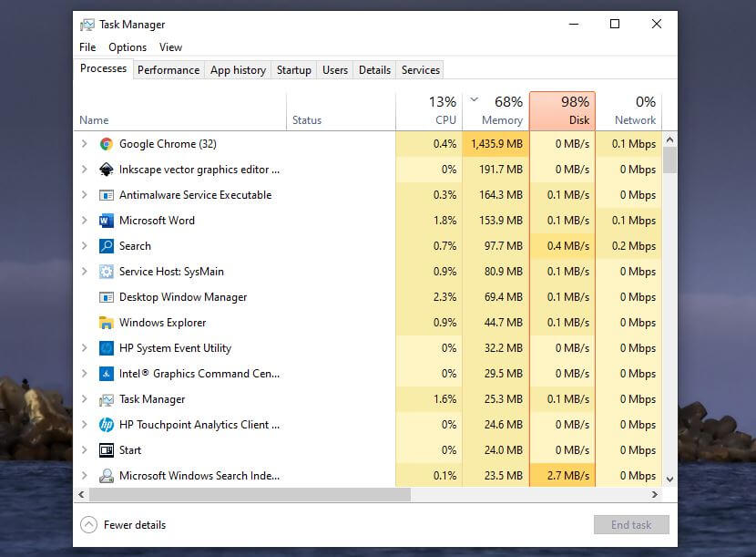Viewport: 756px width, 557px height.
Task: Click Google Chrome's 1,435.9 MB memory value
Action: [496, 144]
